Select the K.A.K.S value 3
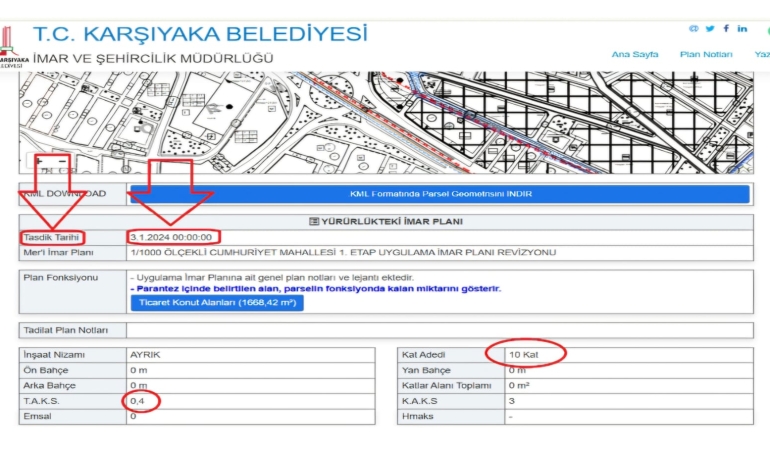 pyautogui.click(x=512, y=401)
